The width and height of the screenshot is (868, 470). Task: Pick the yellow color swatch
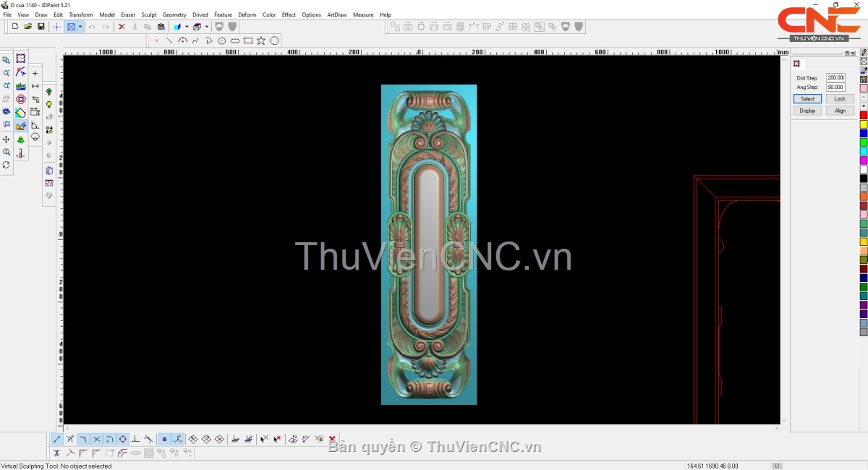pos(863,124)
